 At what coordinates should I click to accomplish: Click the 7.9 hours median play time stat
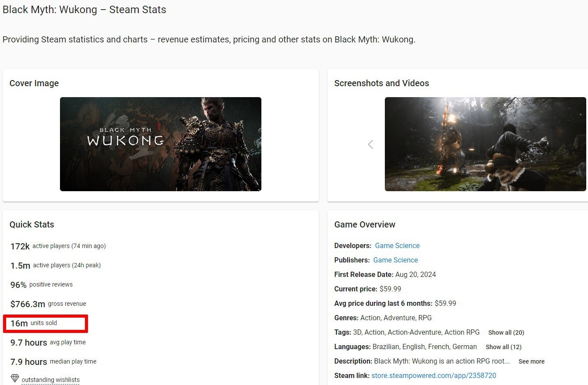[x=53, y=362]
